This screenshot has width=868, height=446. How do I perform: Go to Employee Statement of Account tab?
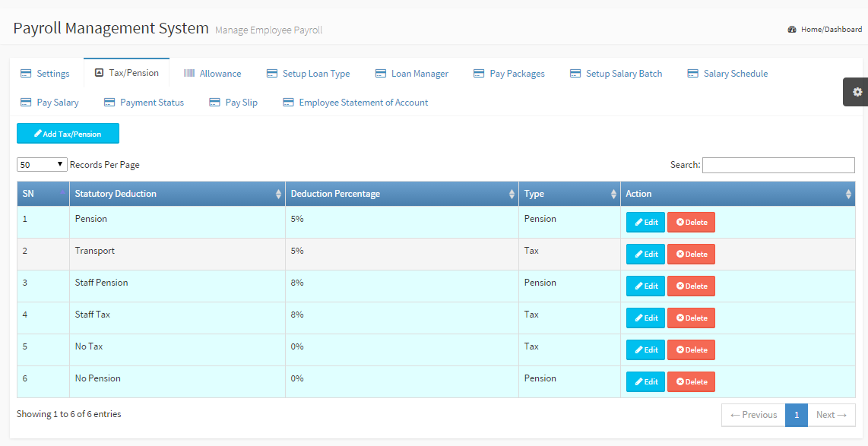point(363,103)
